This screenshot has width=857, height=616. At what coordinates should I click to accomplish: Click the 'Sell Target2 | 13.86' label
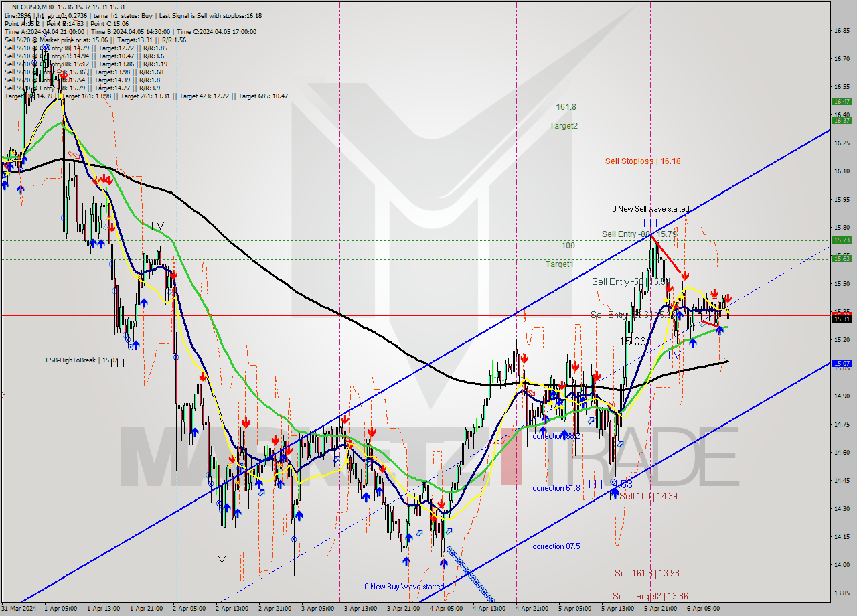[x=650, y=596]
